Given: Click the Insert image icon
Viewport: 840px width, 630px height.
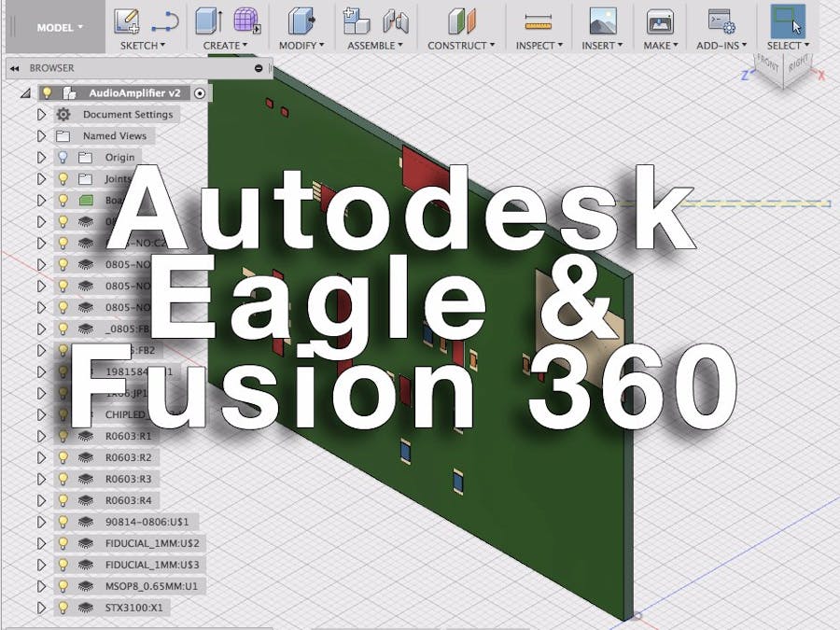Looking at the screenshot, I should point(603,21).
